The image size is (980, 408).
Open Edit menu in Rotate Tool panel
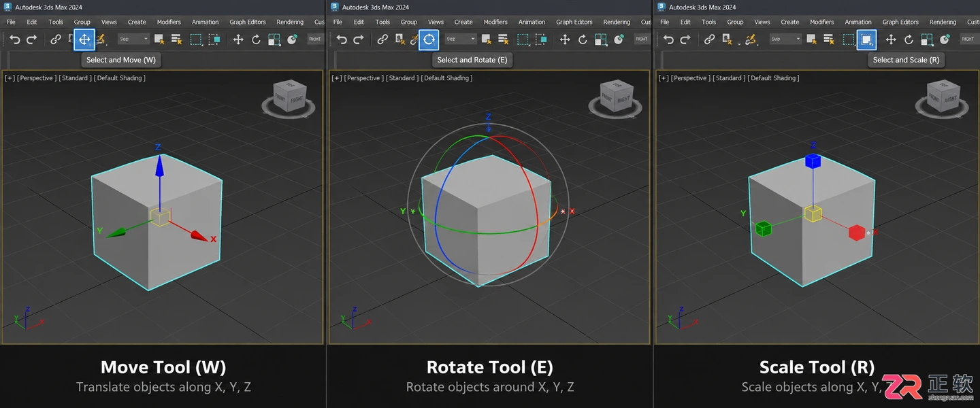[x=359, y=22]
